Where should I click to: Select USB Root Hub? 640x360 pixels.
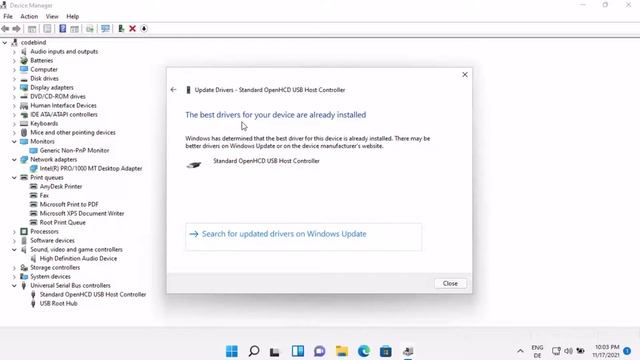click(58, 303)
